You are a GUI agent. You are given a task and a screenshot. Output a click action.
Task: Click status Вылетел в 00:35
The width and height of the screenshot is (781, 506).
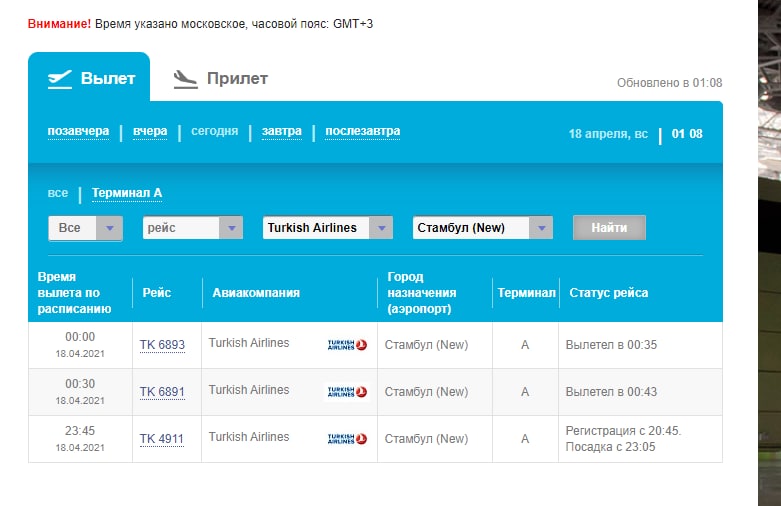point(611,345)
